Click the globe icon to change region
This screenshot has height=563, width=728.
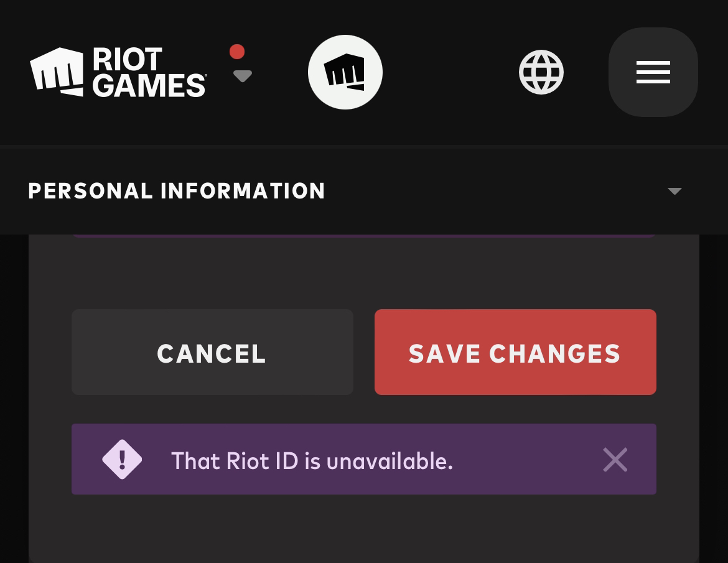[x=541, y=72]
